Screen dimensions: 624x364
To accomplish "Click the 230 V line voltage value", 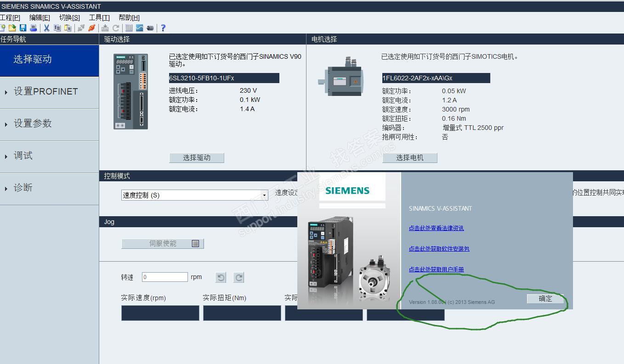I will (x=249, y=91).
